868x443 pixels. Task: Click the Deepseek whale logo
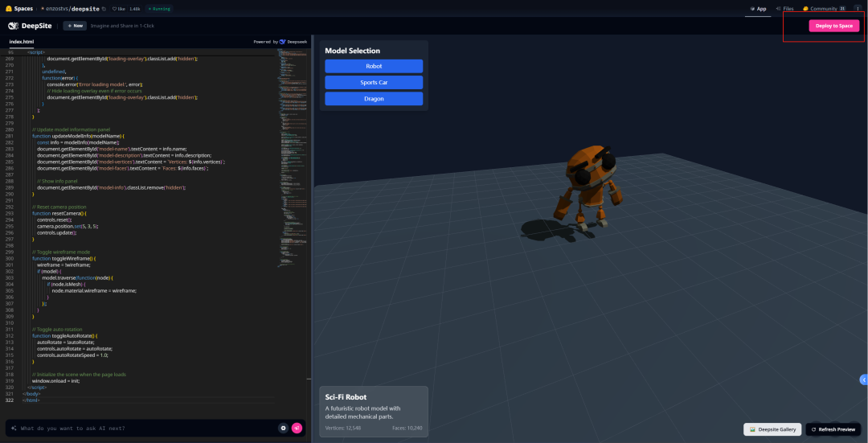[282, 42]
